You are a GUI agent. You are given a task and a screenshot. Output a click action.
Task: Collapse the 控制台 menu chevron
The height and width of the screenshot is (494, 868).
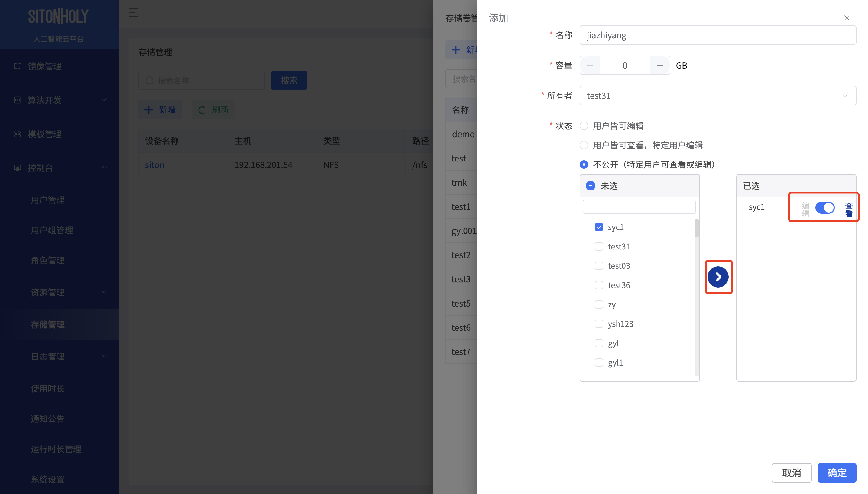104,167
